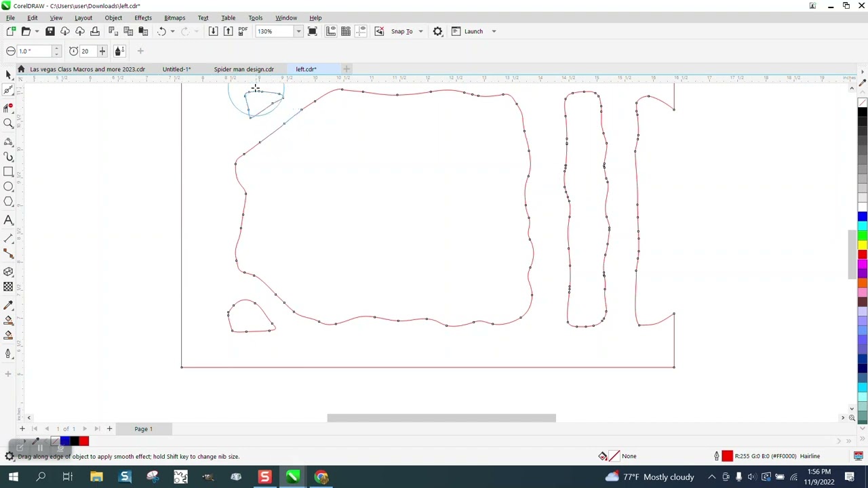Pick the Artistic Media tool
868x488 pixels.
point(8,157)
